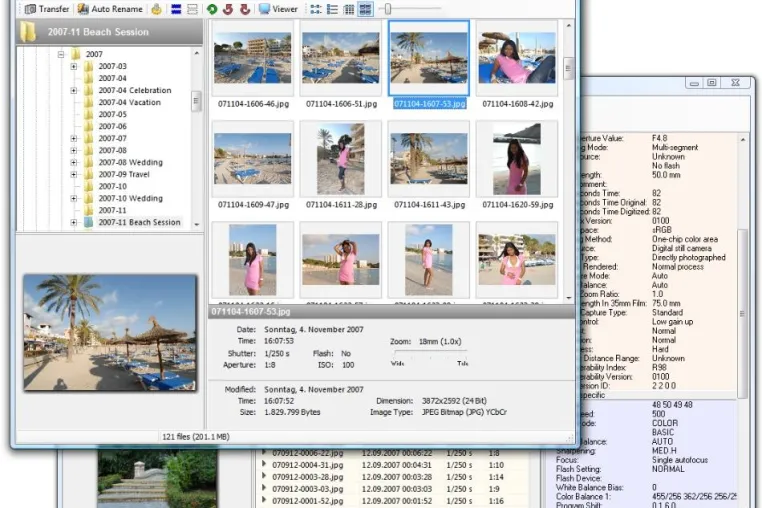Collapse the 2007 tree node
This screenshot has height=508, width=762.
[61, 54]
